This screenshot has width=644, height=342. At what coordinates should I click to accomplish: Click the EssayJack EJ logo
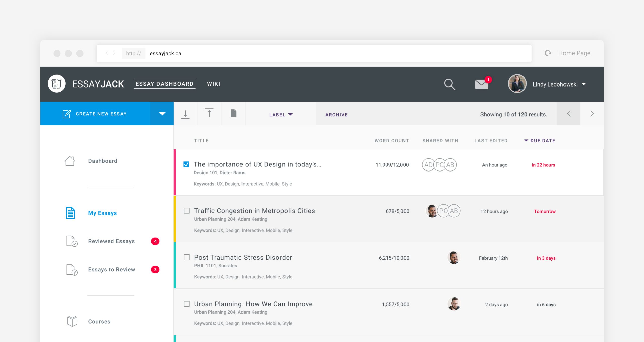57,84
